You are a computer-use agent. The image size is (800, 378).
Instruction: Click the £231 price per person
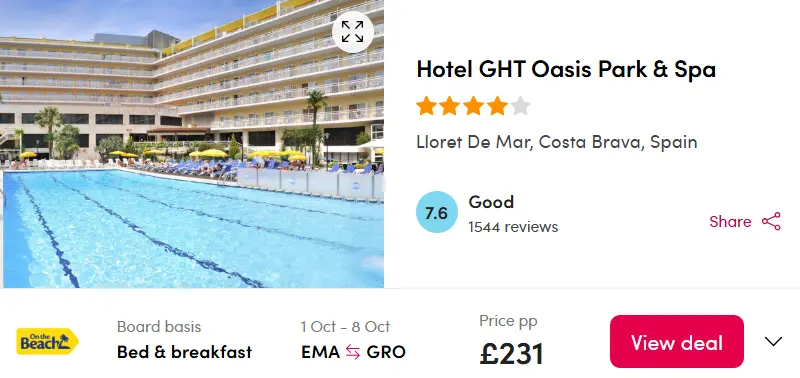pyautogui.click(x=512, y=354)
